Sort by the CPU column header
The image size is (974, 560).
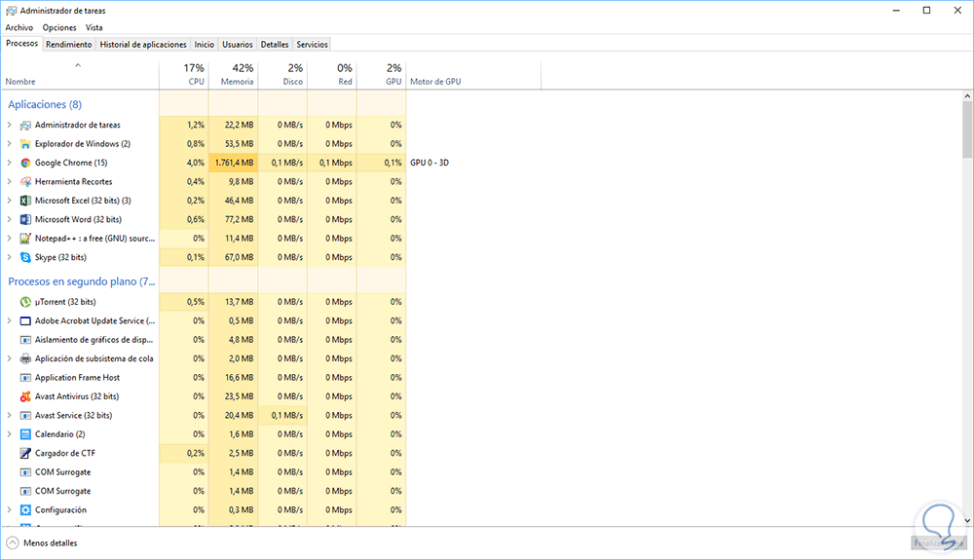click(184, 74)
